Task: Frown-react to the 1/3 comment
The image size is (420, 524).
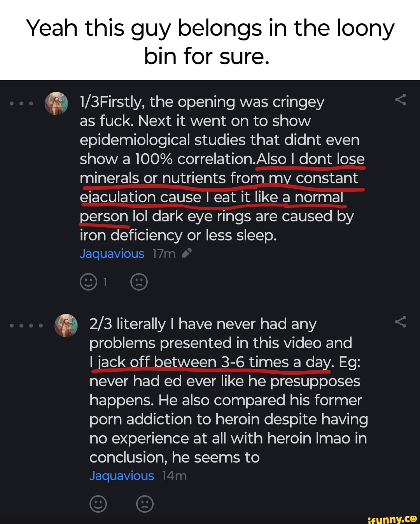Action: coord(139,282)
